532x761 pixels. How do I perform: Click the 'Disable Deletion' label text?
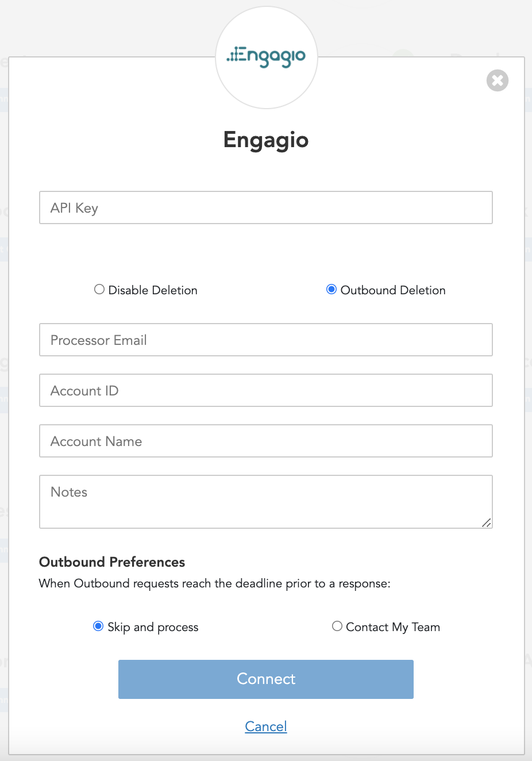pos(153,290)
